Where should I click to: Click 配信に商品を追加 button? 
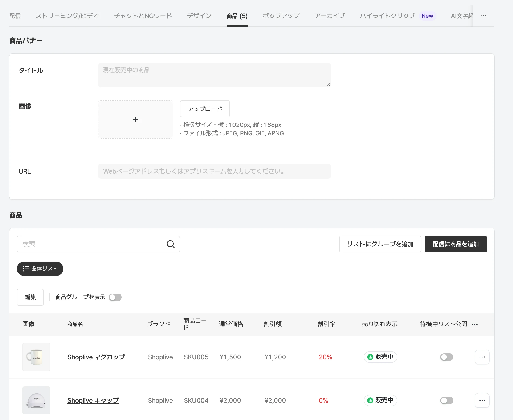[455, 244]
